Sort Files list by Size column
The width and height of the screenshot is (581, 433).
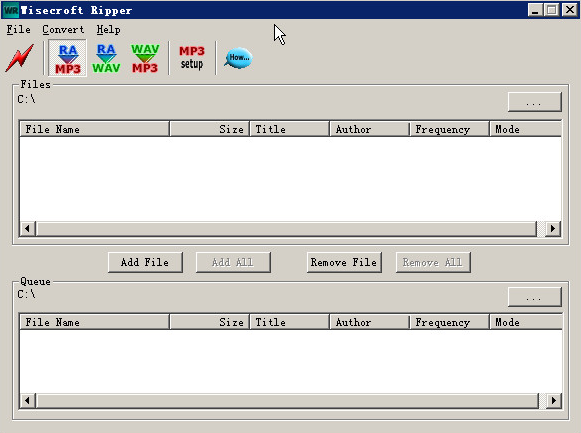point(210,129)
